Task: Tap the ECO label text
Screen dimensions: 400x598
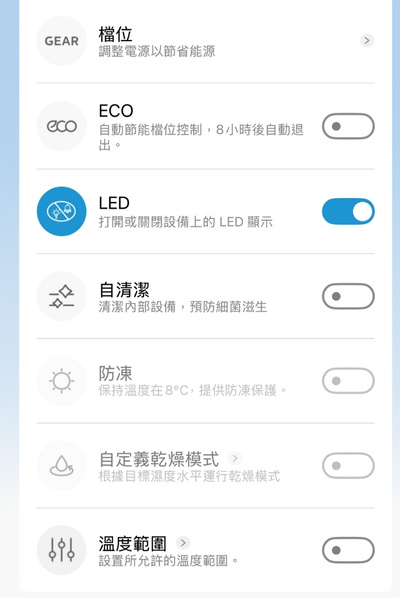Action: tap(116, 111)
